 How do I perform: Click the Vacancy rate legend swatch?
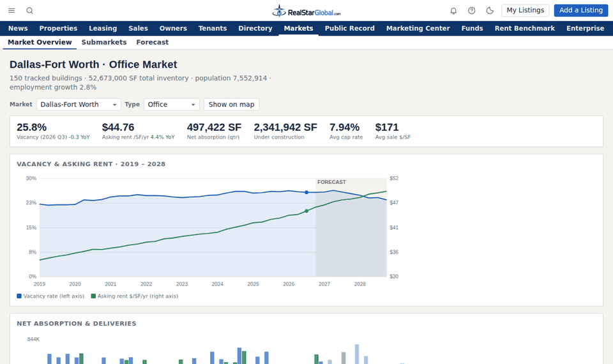19,296
